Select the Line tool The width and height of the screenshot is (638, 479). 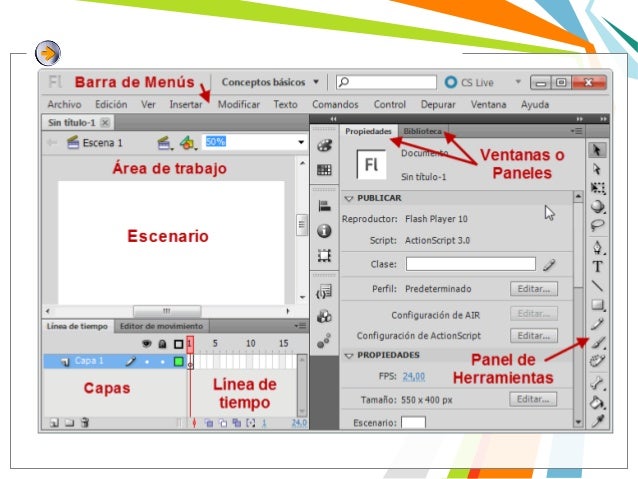(597, 286)
